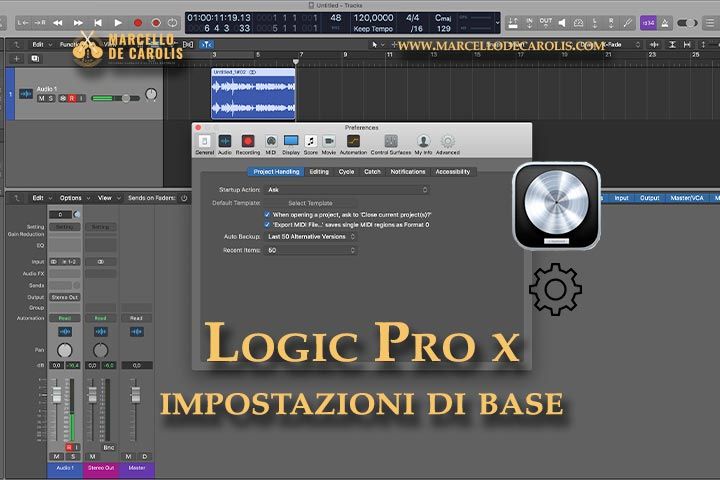Open Audio 1 channel Automation 'Read' mode
720x480 pixels.
65,318
